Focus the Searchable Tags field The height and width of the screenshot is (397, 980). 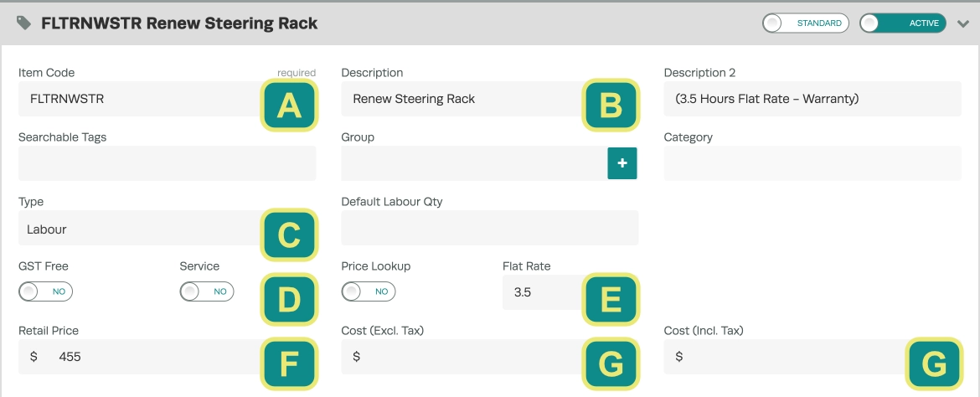click(x=167, y=163)
